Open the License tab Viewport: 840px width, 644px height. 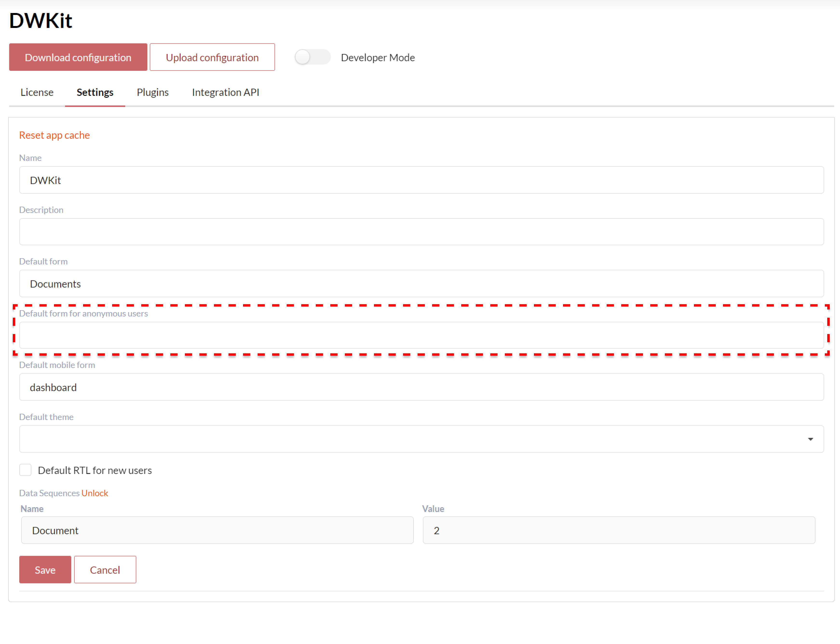37,92
